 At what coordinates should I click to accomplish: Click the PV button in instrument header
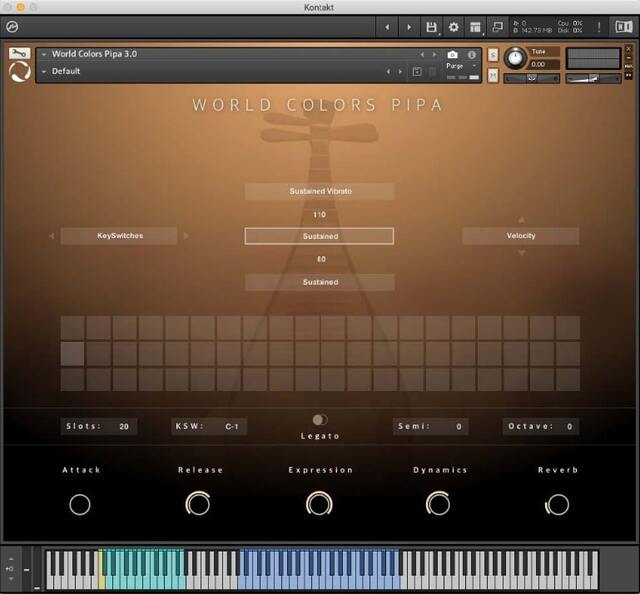click(x=629, y=76)
